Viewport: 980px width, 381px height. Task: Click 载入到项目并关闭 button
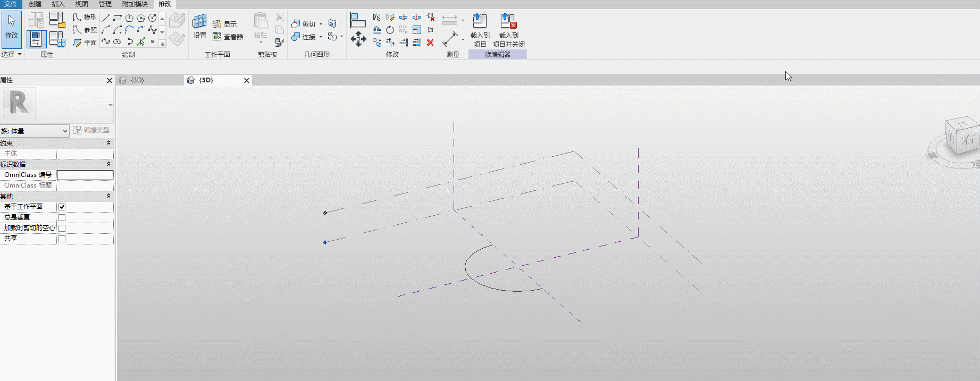[509, 30]
